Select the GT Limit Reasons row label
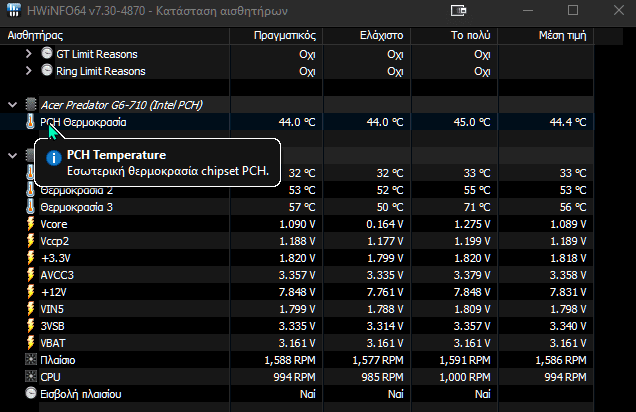This screenshot has height=412, width=636. click(97, 54)
